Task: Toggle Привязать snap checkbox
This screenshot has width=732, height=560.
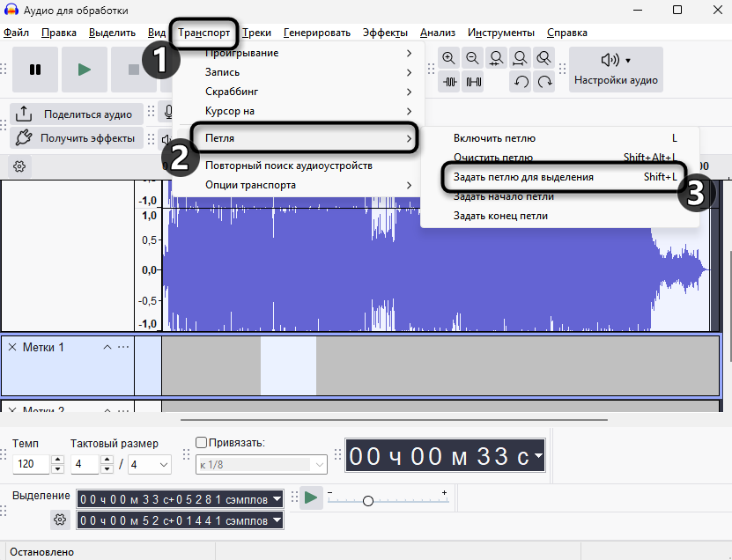Action: pos(201,442)
